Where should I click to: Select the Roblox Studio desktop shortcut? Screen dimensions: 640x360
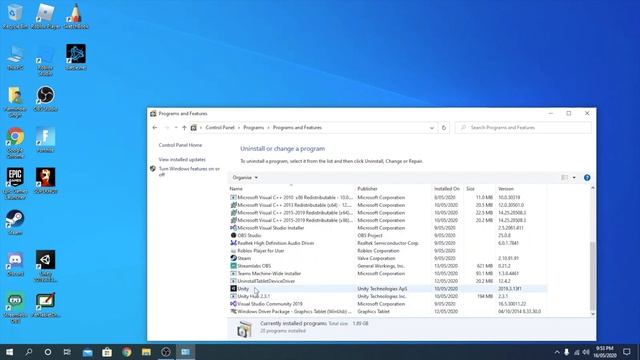coord(45,60)
